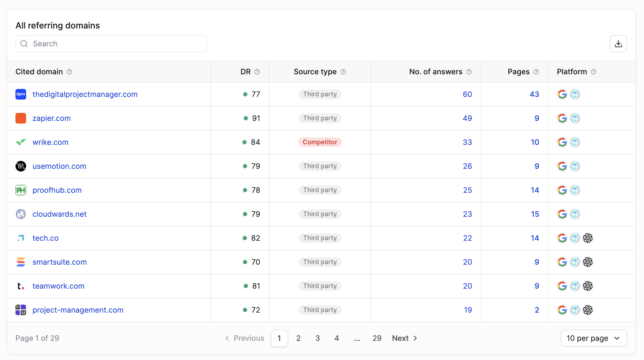Screen dimensions: 644x360
Task: Go to page 29
Action: (x=377, y=338)
